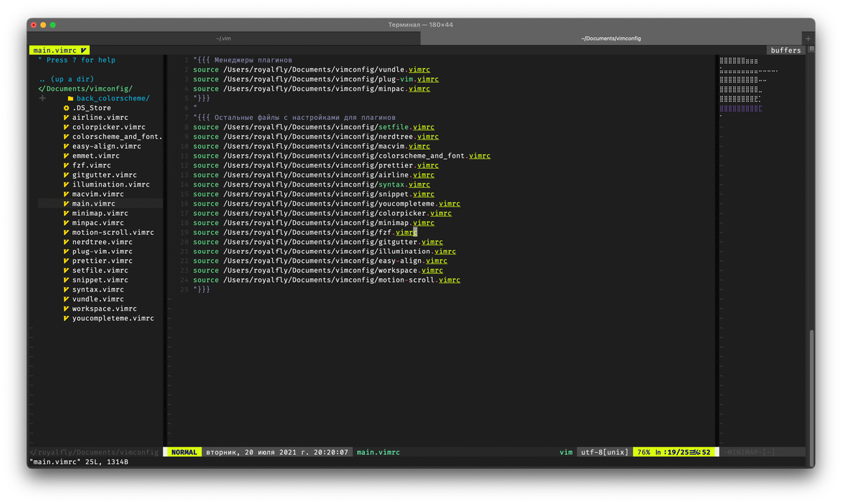The width and height of the screenshot is (842, 504).
Task: Click the Vim icon beside minimap.vimrc
Action: (66, 213)
